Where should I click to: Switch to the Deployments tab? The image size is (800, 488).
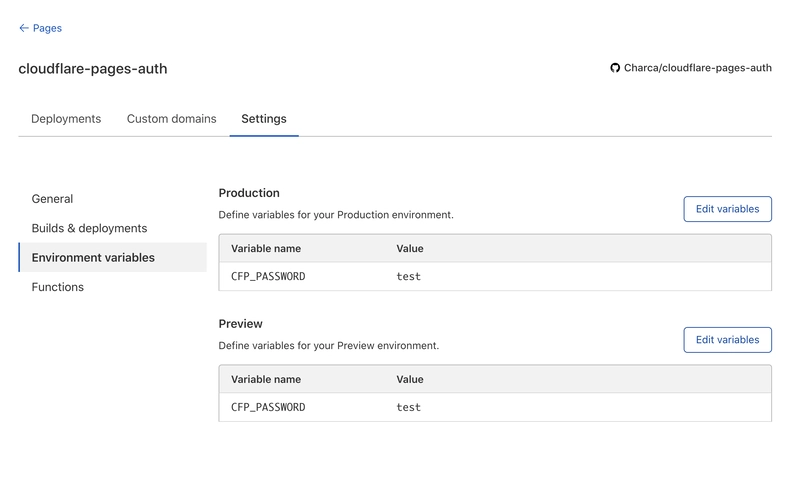[66, 119]
